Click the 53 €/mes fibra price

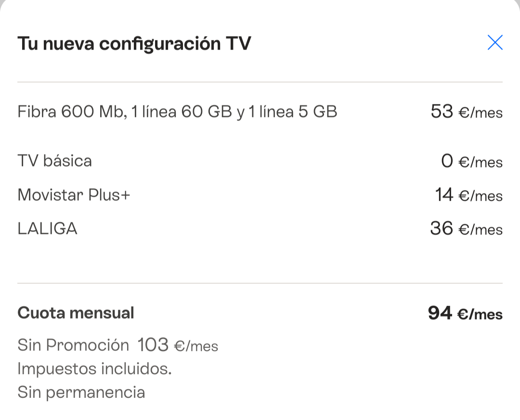coord(467,112)
